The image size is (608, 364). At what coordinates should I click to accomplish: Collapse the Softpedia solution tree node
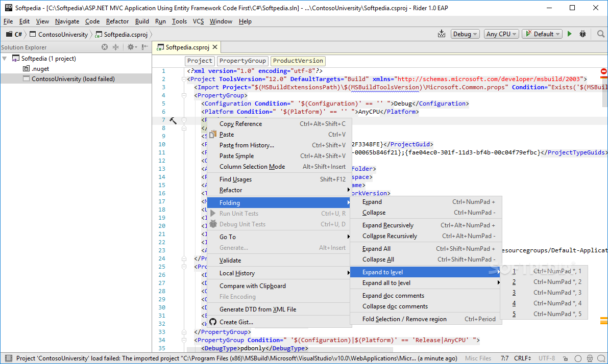5,59
